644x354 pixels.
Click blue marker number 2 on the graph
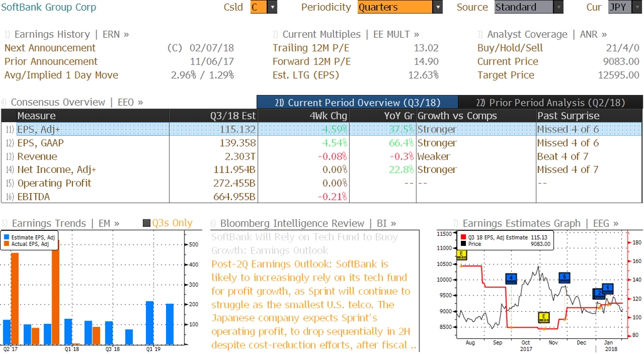coord(599,293)
